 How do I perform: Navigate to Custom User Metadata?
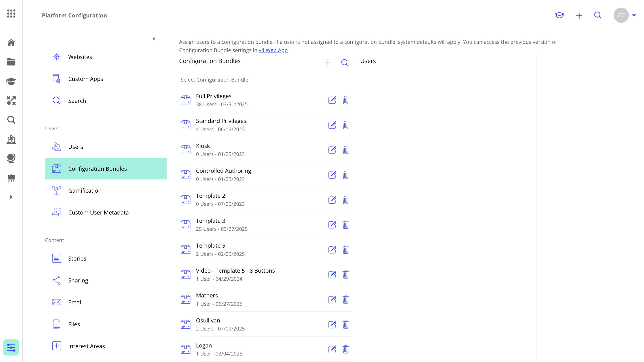point(98,212)
